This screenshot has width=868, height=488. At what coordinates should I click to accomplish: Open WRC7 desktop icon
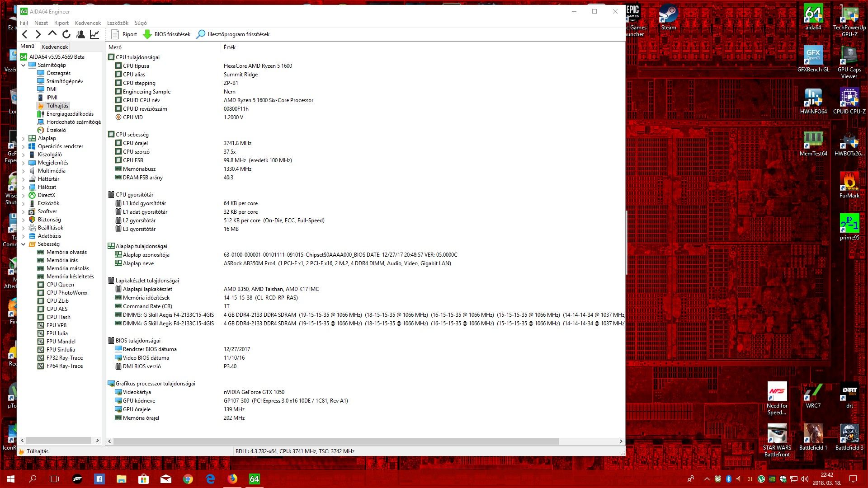(813, 395)
